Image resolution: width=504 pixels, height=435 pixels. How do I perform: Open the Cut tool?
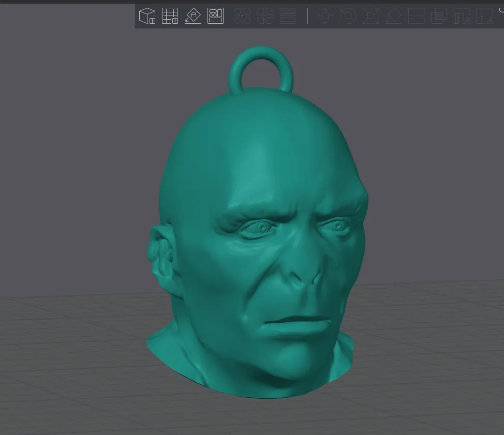(x=416, y=16)
